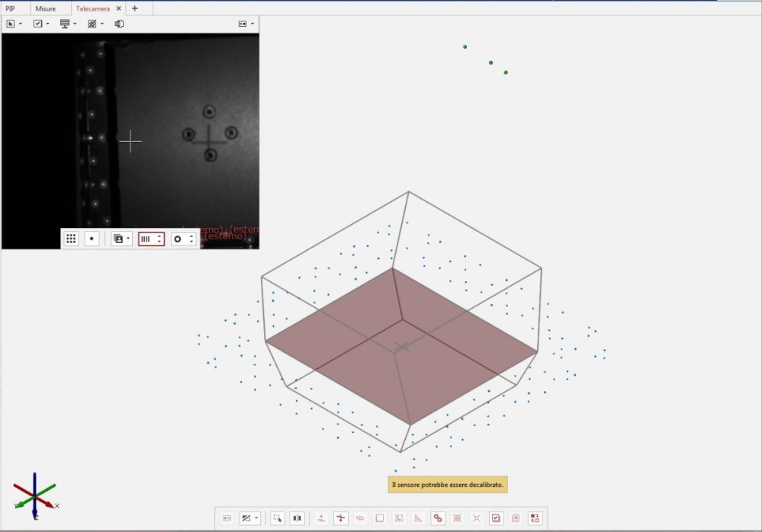Viewport: 762px width, 532px height.
Task: Click the single dot icon in camera toolbar
Action: click(x=92, y=239)
